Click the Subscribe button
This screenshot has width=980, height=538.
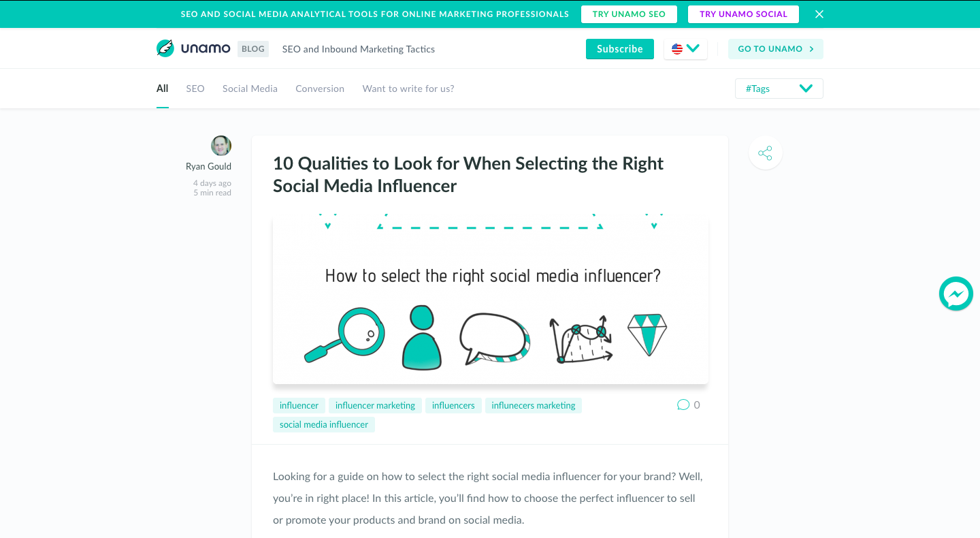tap(620, 49)
